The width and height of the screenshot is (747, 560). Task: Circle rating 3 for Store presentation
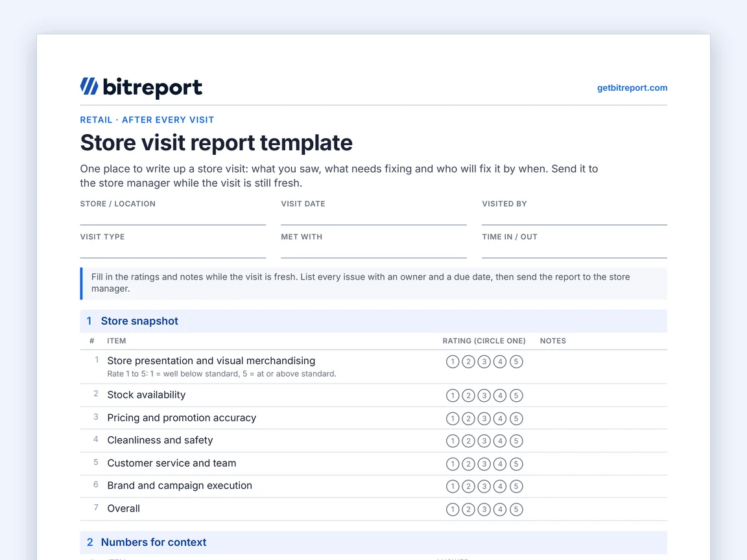[x=484, y=362]
